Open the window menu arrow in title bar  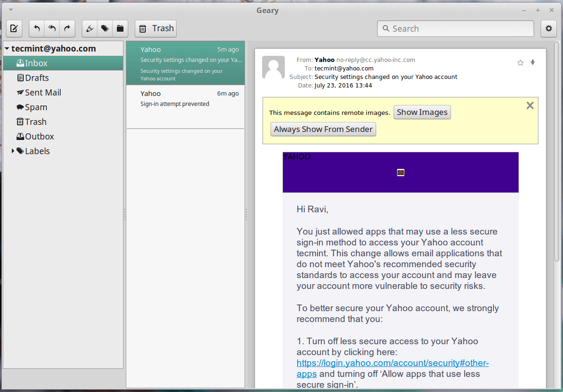point(11,9)
